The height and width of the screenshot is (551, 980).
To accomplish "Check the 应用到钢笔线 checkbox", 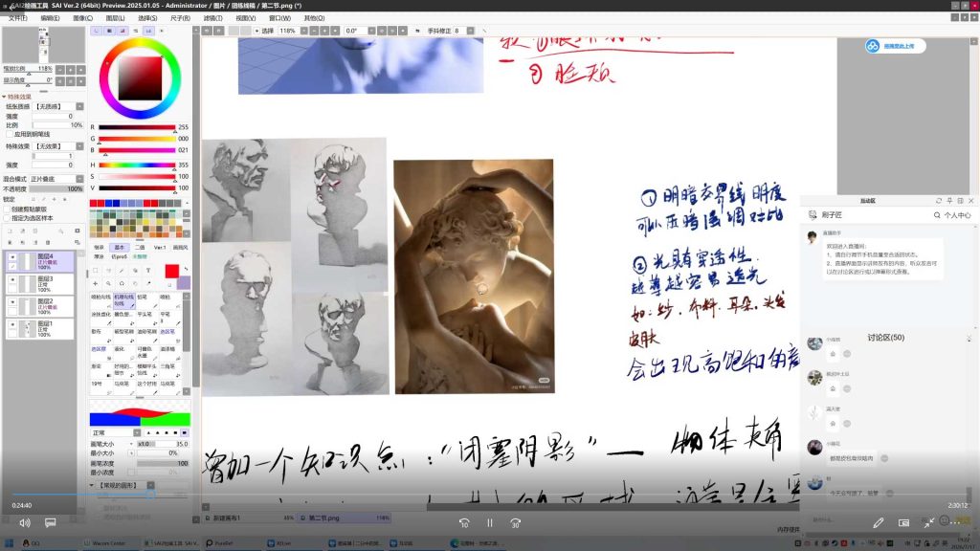I will click(10, 134).
